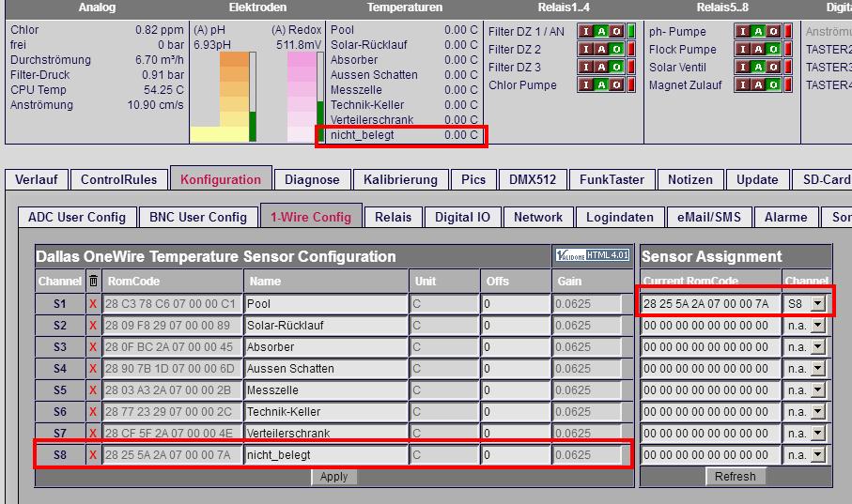852x504 pixels.
Task: Open the Network sub-tab
Action: (538, 217)
